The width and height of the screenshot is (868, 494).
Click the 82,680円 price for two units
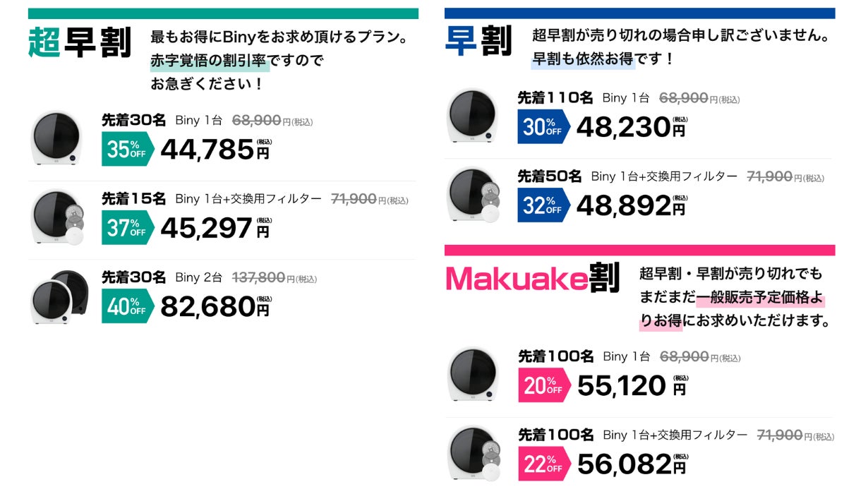216,307
